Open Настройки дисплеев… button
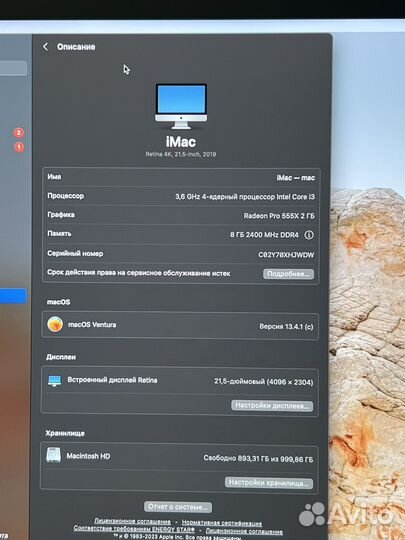This screenshot has height=540, width=405. (272, 406)
